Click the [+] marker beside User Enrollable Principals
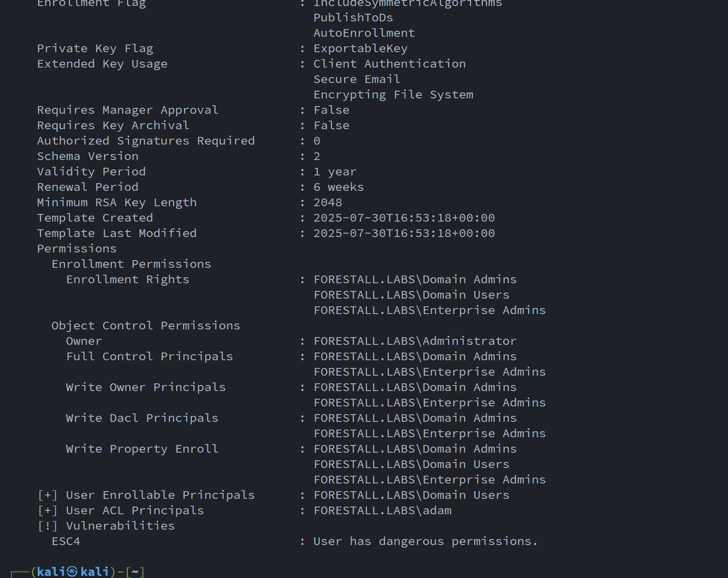The image size is (728, 578). pyautogui.click(x=48, y=495)
